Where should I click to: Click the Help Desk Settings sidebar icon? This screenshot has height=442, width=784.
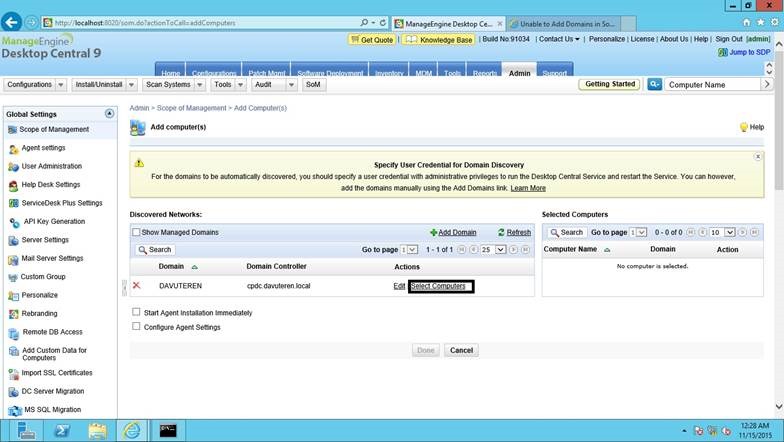pos(14,186)
